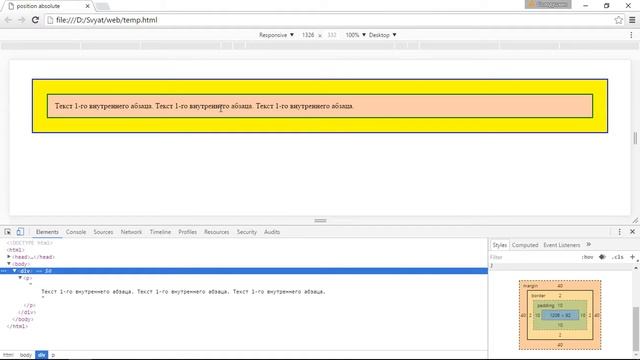640x360 pixels.
Task: Switch to the Sources tab
Action: point(103,232)
